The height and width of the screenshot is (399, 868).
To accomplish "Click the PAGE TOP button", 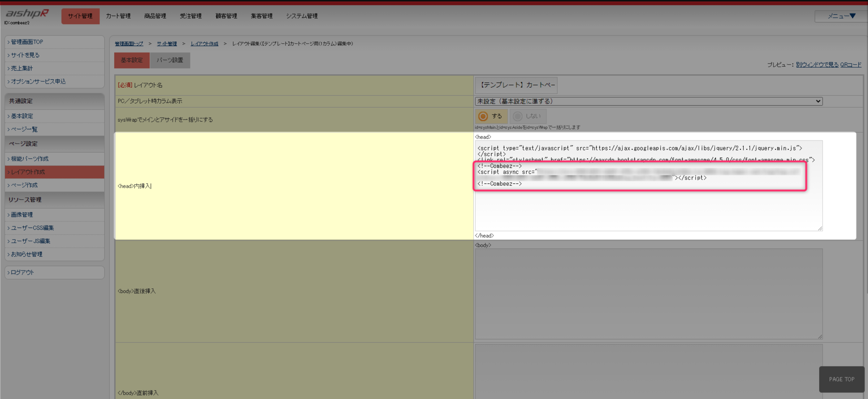I will (842, 379).
